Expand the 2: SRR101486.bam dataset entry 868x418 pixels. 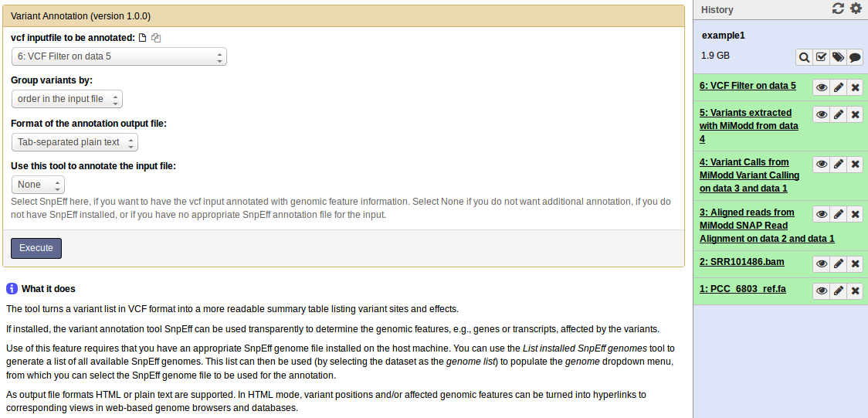742,262
